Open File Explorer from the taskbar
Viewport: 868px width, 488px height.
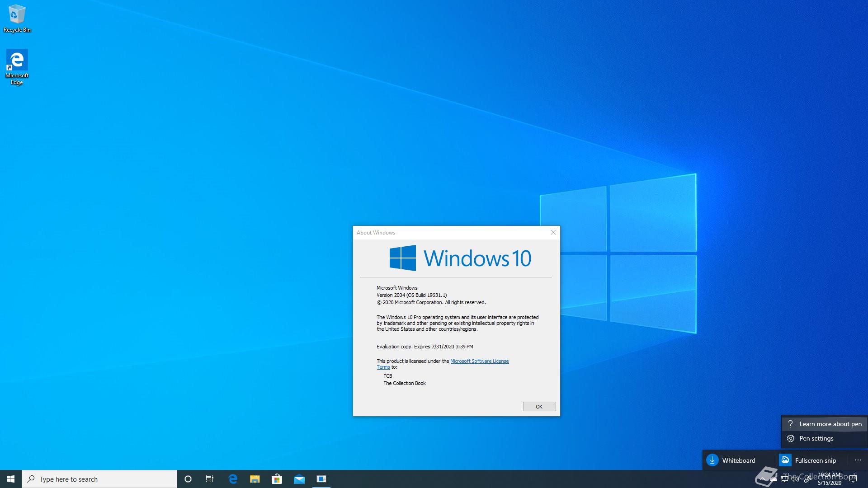[255, 479]
